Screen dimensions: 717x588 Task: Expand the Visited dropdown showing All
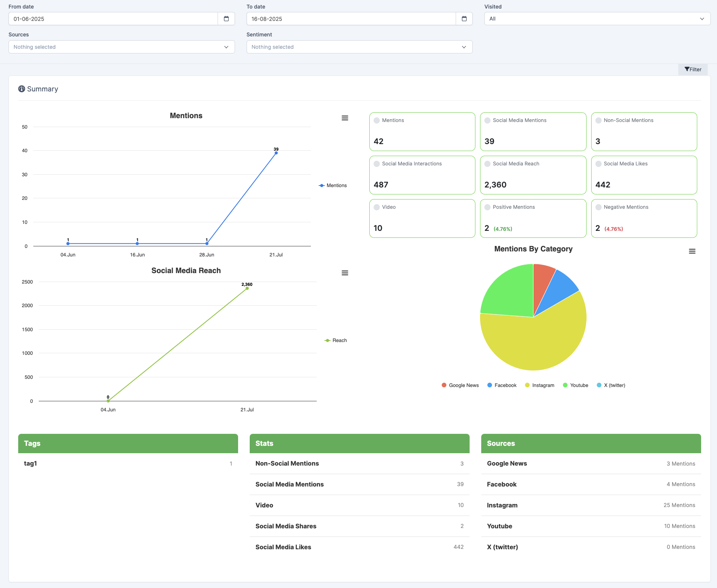pyautogui.click(x=597, y=19)
